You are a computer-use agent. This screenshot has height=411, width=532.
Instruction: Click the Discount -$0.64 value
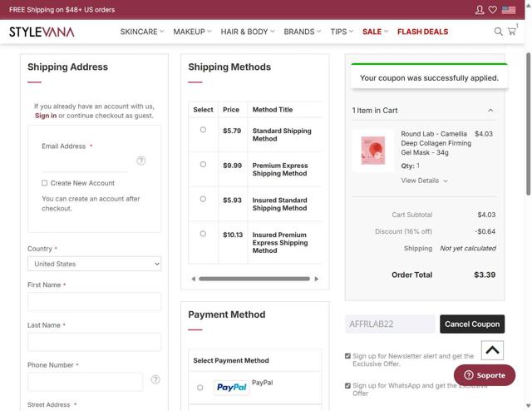click(x=485, y=231)
